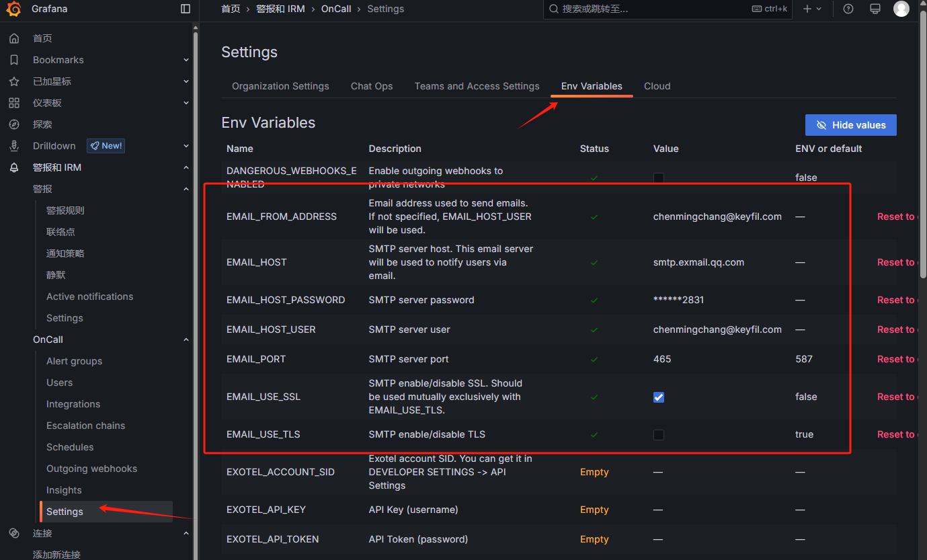Viewport: 927px width, 560px height.
Task: Open Teams and Access Settings tab
Action: click(x=477, y=86)
